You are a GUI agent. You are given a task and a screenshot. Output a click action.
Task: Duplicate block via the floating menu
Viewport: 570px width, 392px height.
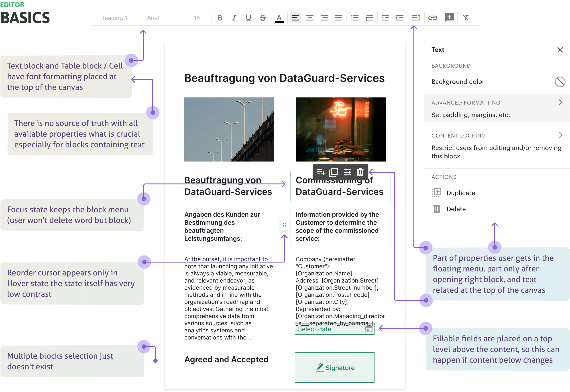[334, 172]
